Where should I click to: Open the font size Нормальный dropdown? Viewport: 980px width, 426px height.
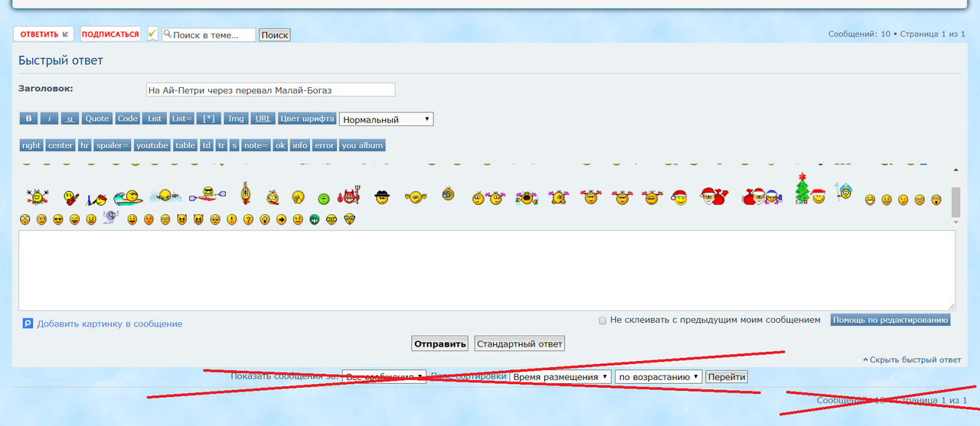pyautogui.click(x=387, y=119)
